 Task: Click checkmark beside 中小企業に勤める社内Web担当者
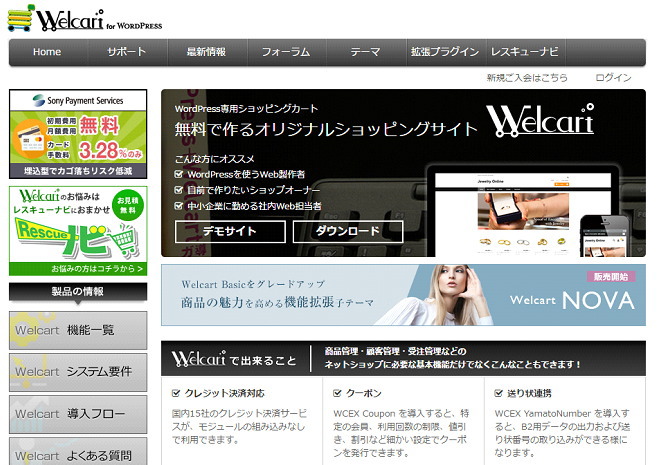point(179,206)
